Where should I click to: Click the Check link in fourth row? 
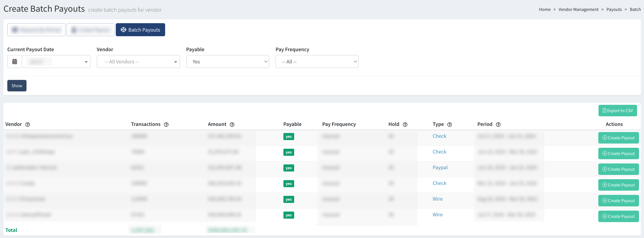(439, 183)
